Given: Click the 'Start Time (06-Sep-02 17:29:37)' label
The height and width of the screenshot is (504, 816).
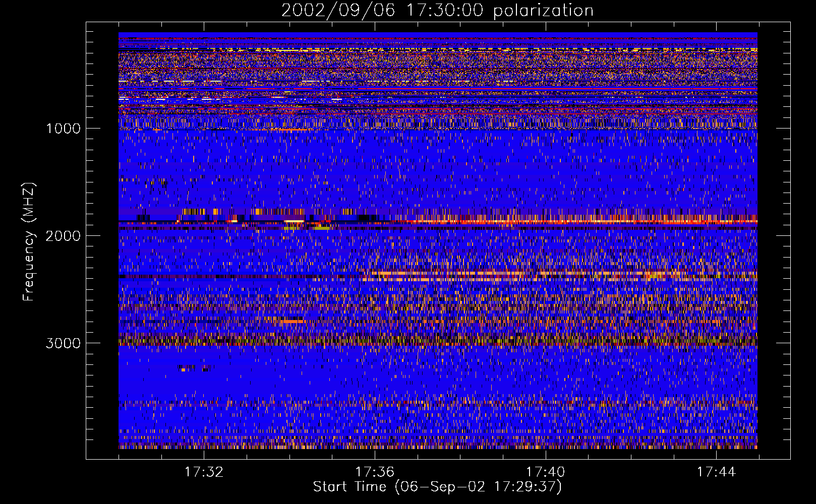Looking at the screenshot, I should click(437, 487).
